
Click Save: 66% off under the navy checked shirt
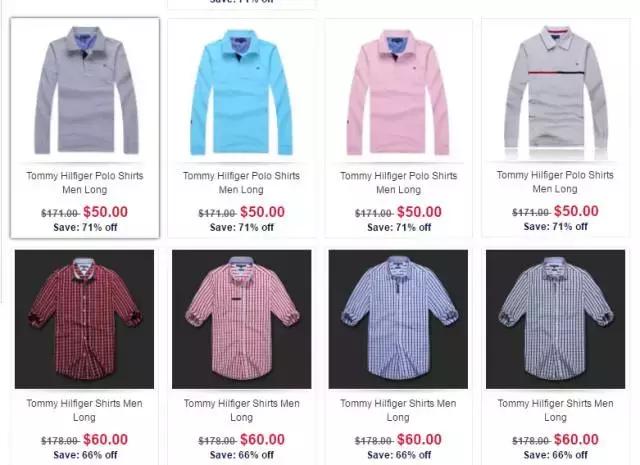[556, 455]
